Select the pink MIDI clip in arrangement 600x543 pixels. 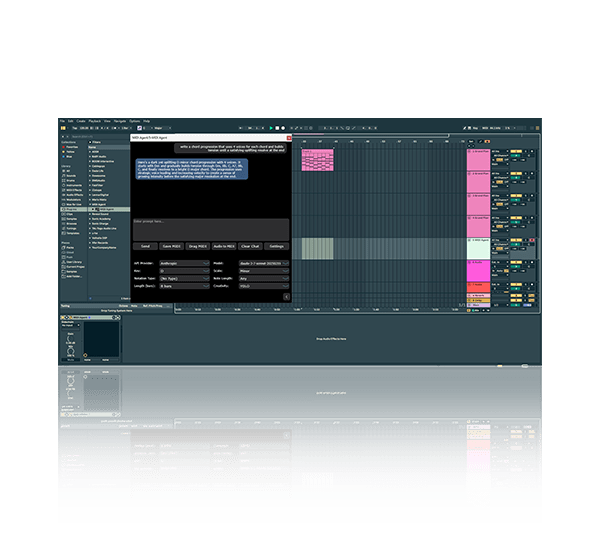(317, 160)
